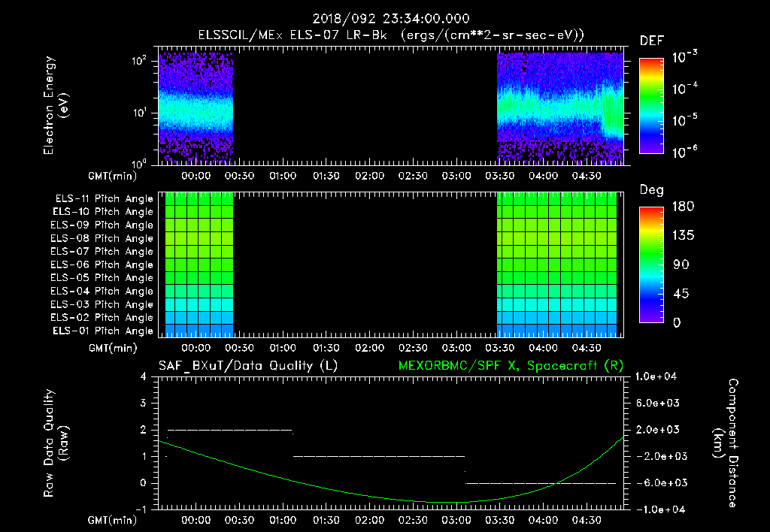Click the data quality line at level 0
Image resolution: width=770 pixels, height=532 pixels.
(x=541, y=483)
